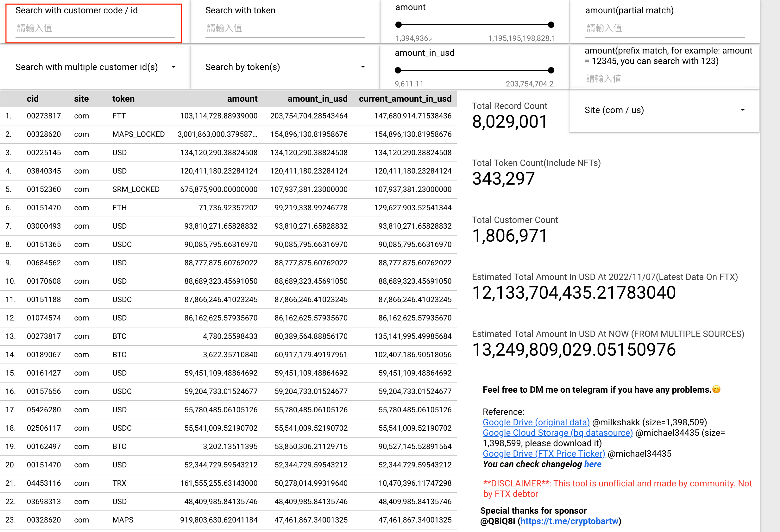Click the amount slider's left handle
Screen dimensions: 780x532
pos(399,25)
